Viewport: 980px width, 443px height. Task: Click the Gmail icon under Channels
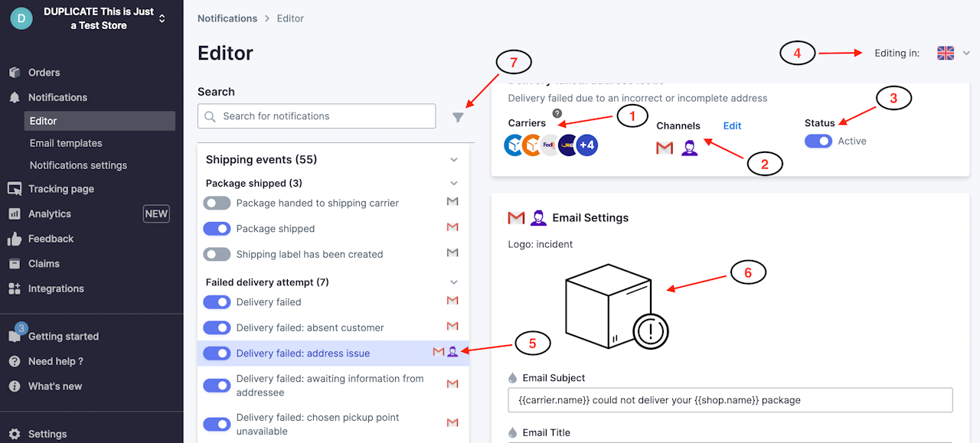tap(665, 148)
